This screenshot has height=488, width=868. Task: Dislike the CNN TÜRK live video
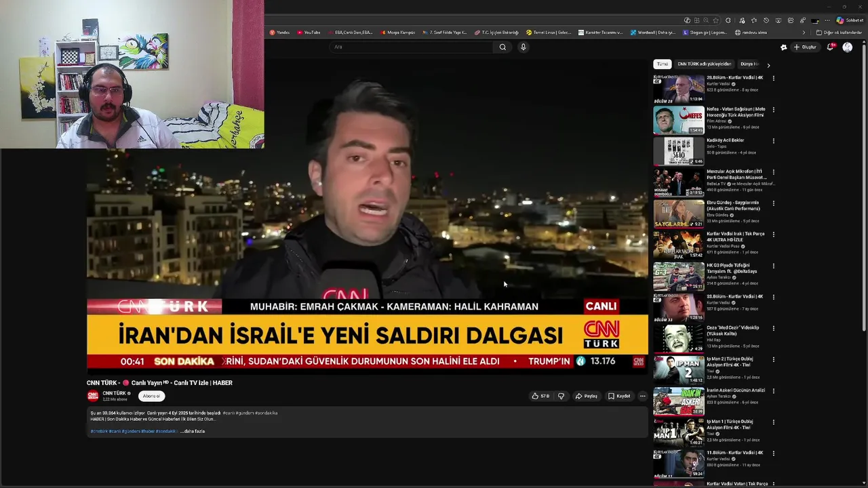coord(561,396)
